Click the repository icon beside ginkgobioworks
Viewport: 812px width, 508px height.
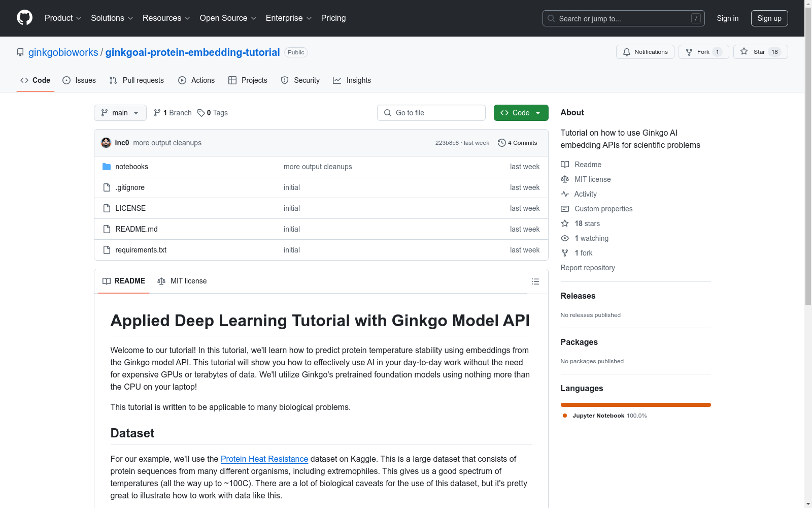[20, 52]
